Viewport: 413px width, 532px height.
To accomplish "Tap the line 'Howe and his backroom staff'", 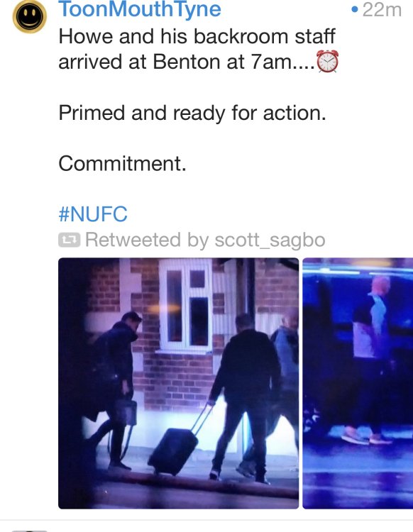I will (197, 36).
